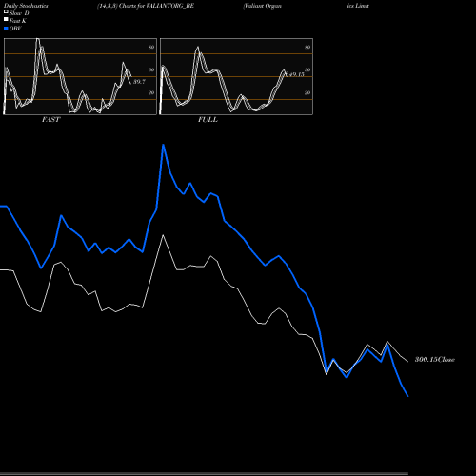This screenshot has width=476, height=476.
Task: Click the Slow D legend swatch
Action: point(6,11)
